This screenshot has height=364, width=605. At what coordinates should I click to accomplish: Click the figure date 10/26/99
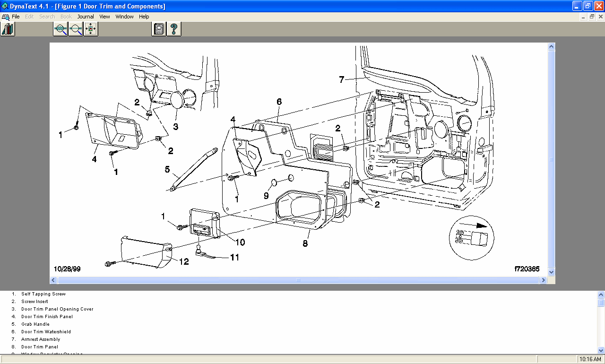[x=68, y=269]
